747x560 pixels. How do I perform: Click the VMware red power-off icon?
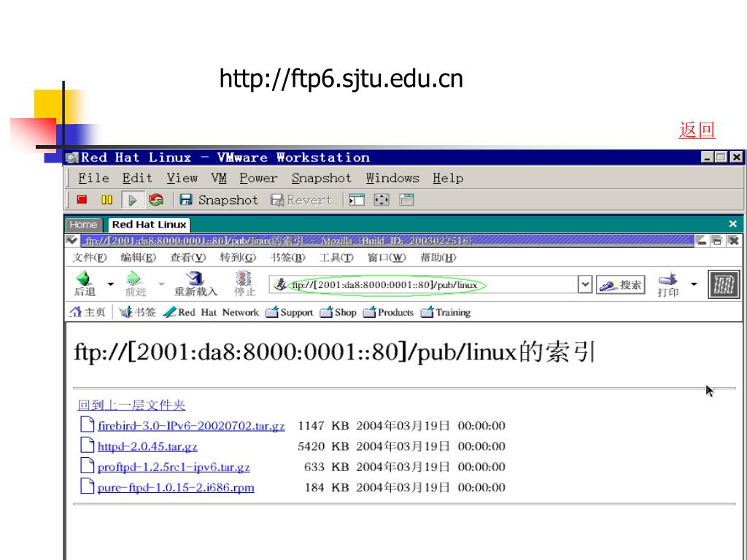(x=82, y=200)
